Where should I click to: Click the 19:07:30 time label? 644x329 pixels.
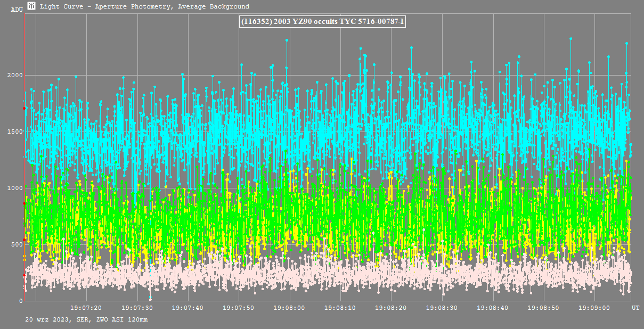[137, 308]
